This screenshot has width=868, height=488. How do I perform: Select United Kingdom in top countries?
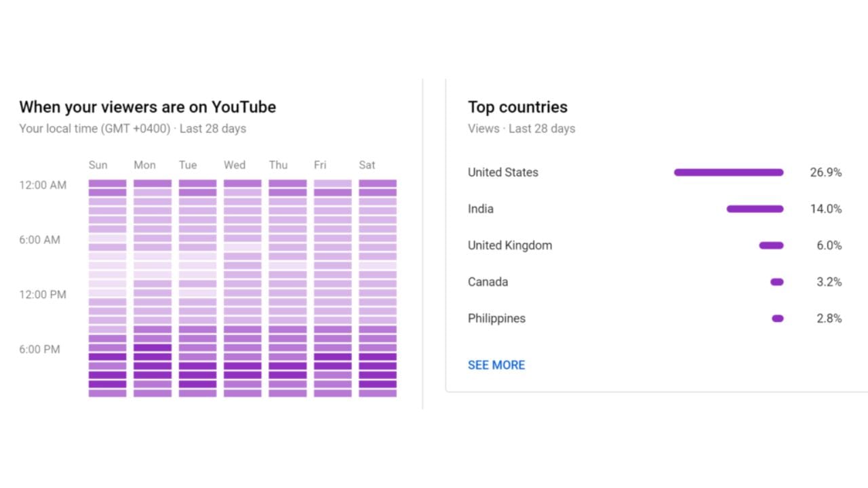(x=509, y=245)
